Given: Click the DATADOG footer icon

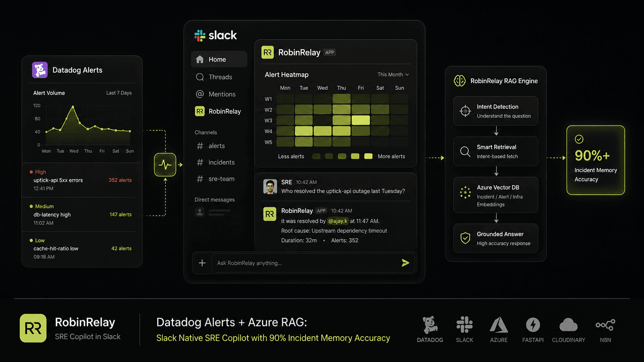Looking at the screenshot, I should 430,325.
